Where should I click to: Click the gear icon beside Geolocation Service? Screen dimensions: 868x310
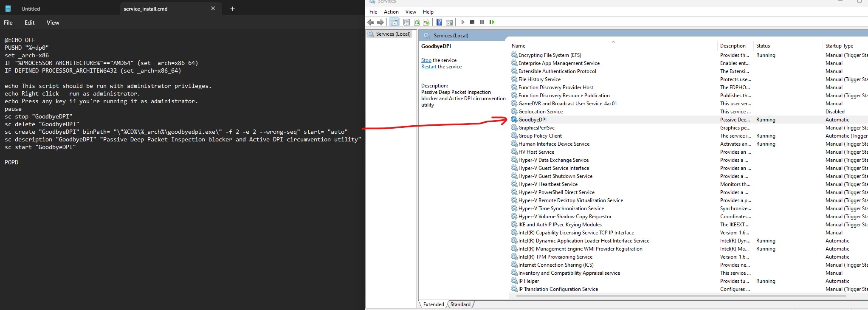[514, 112]
